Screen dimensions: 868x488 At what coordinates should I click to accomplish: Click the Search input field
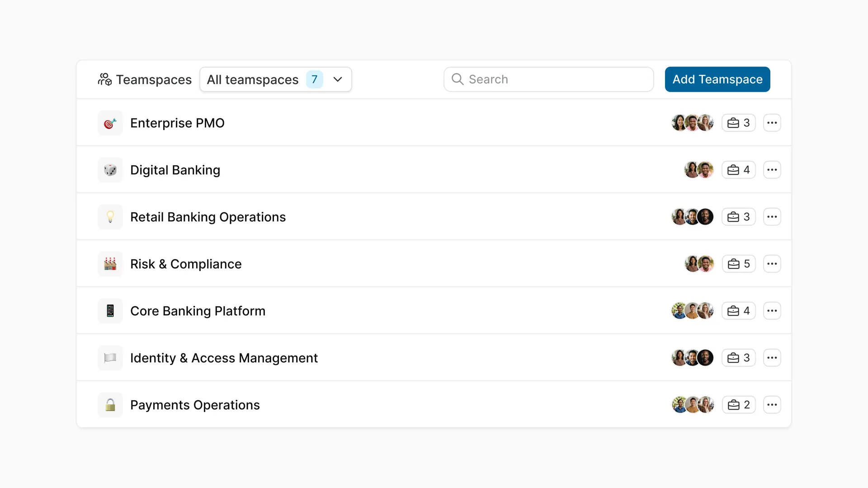pyautogui.click(x=548, y=80)
